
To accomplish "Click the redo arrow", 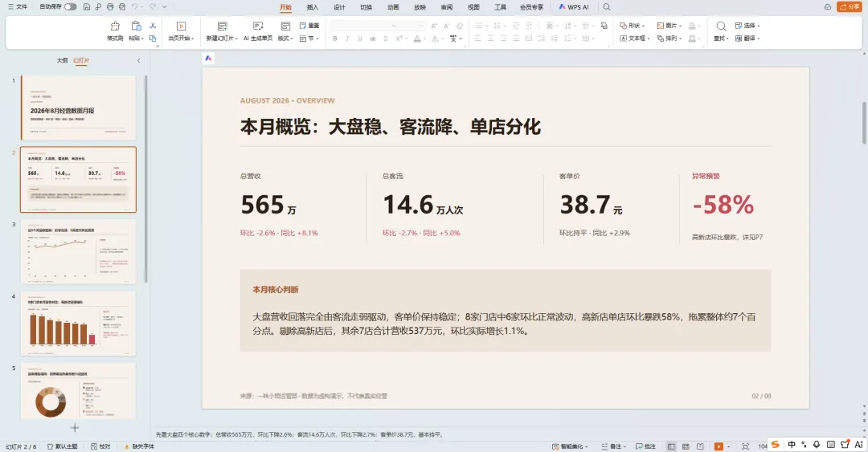I will point(152,6).
